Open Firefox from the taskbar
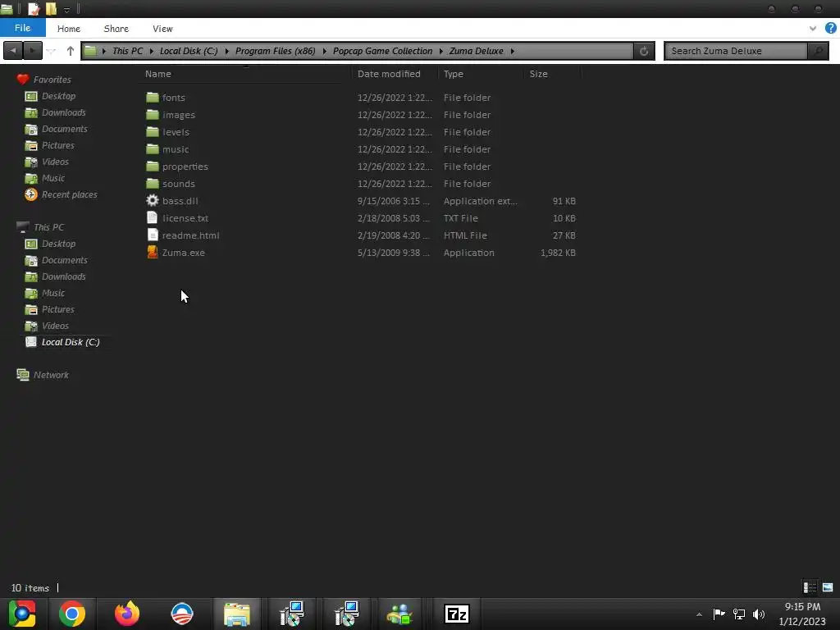 (x=127, y=614)
